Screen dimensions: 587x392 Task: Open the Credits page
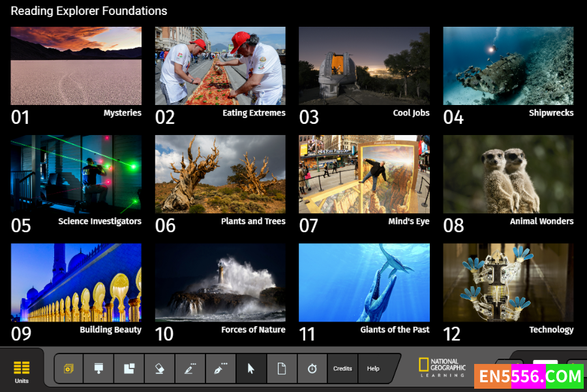click(x=342, y=369)
